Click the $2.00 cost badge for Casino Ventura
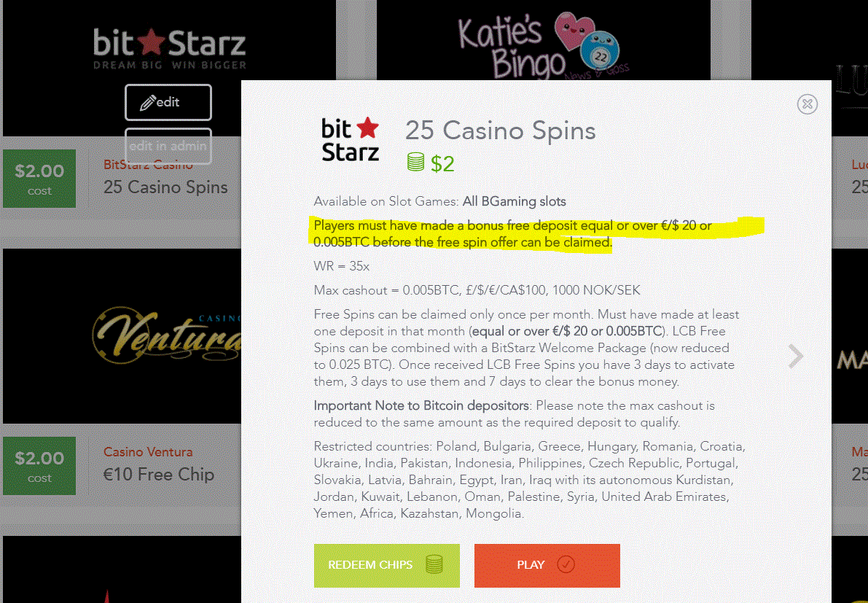 [39, 466]
